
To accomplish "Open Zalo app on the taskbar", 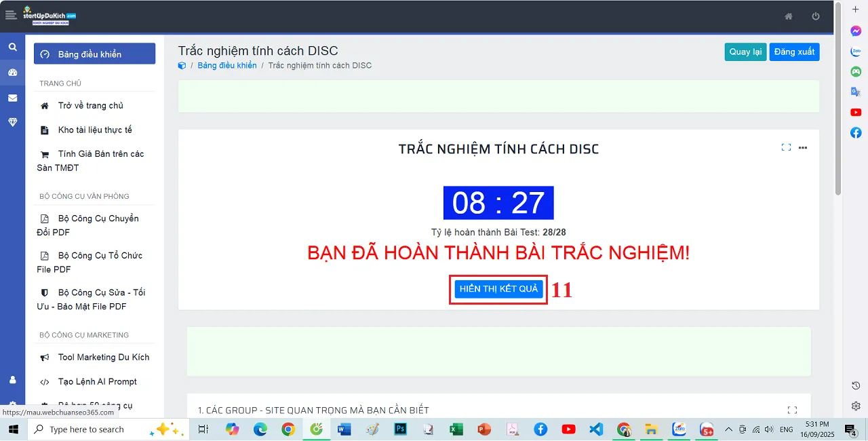I will (x=679, y=429).
